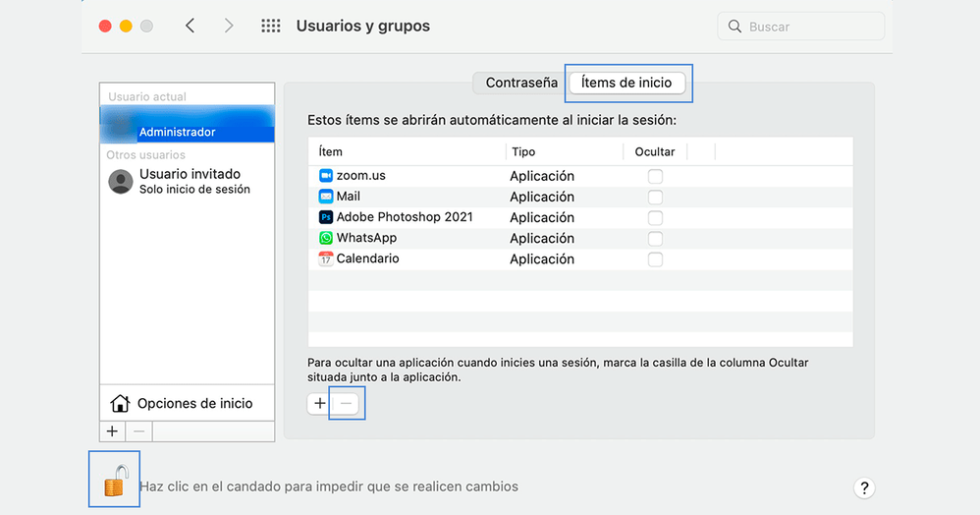Image resolution: width=980 pixels, height=515 pixels.
Task: Click the Buscar search field
Action: pyautogui.click(x=800, y=27)
